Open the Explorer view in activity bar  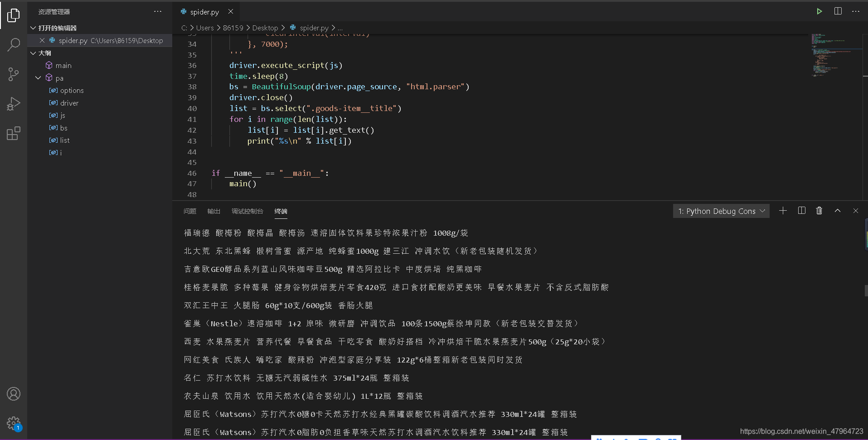(x=14, y=15)
